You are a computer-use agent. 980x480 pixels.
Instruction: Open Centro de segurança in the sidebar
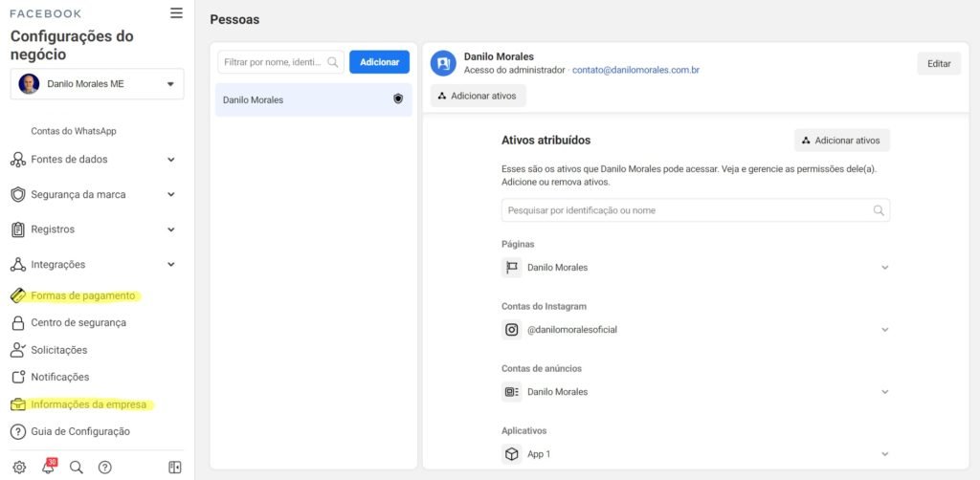point(78,323)
